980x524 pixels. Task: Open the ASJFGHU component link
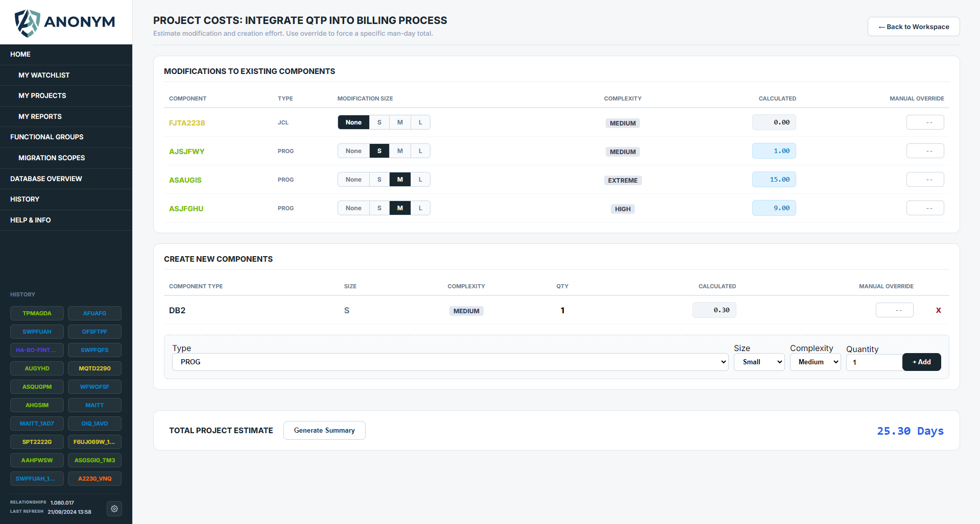[x=186, y=209]
